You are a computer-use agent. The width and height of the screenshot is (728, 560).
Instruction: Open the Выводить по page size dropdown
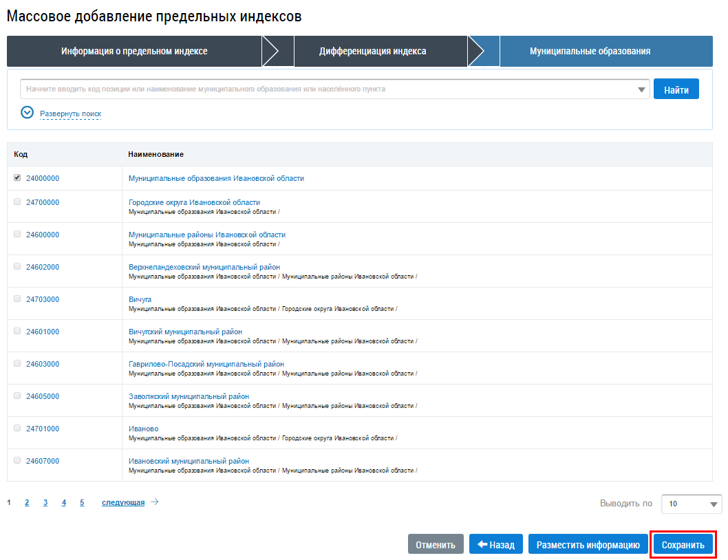click(691, 504)
